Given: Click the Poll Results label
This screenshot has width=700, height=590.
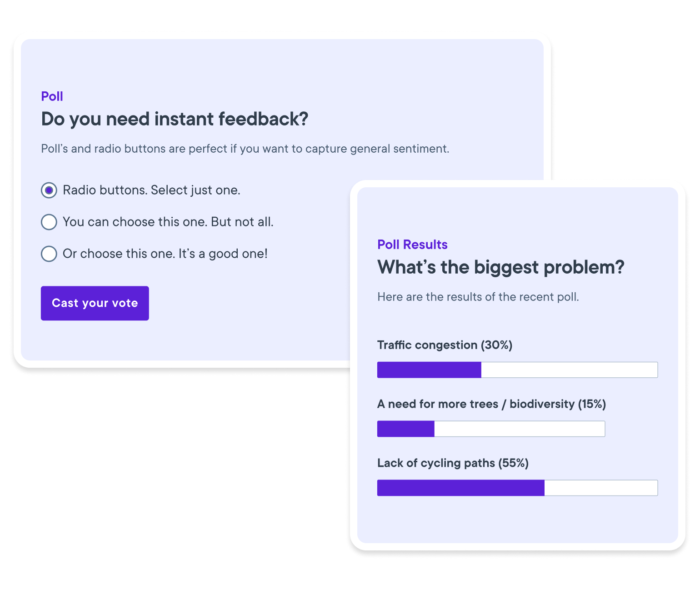Looking at the screenshot, I should click(x=412, y=245).
